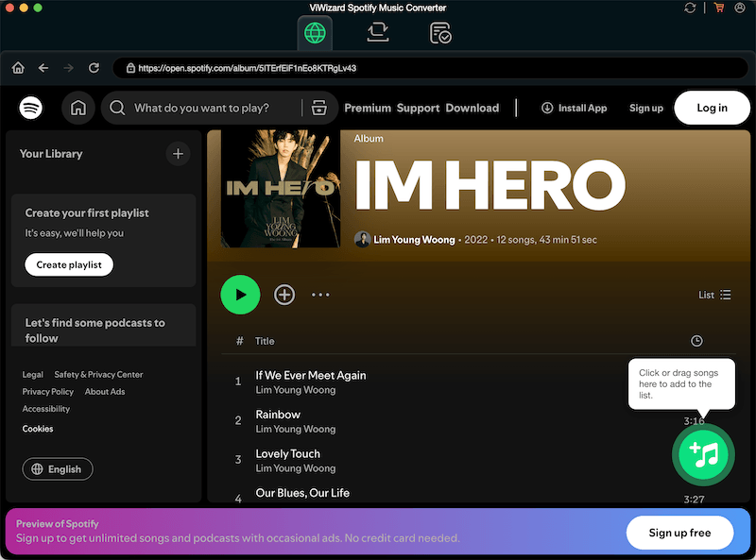Play the IM HERO album
The width and height of the screenshot is (756, 560).
(240, 295)
